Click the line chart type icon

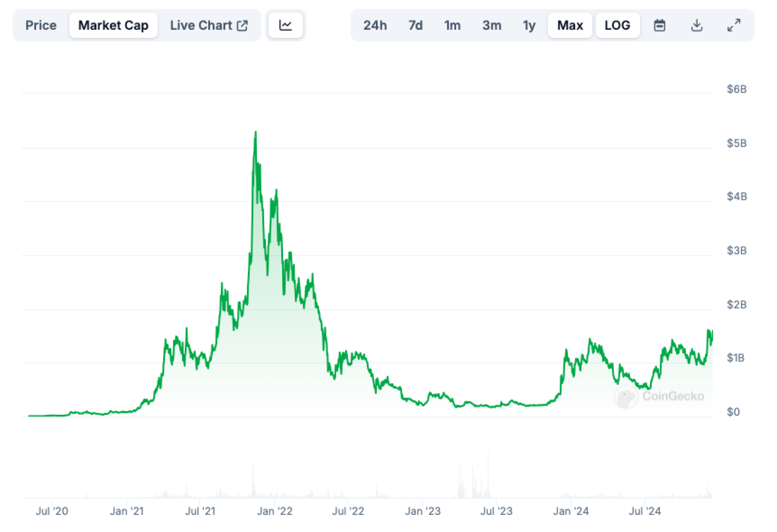285,25
